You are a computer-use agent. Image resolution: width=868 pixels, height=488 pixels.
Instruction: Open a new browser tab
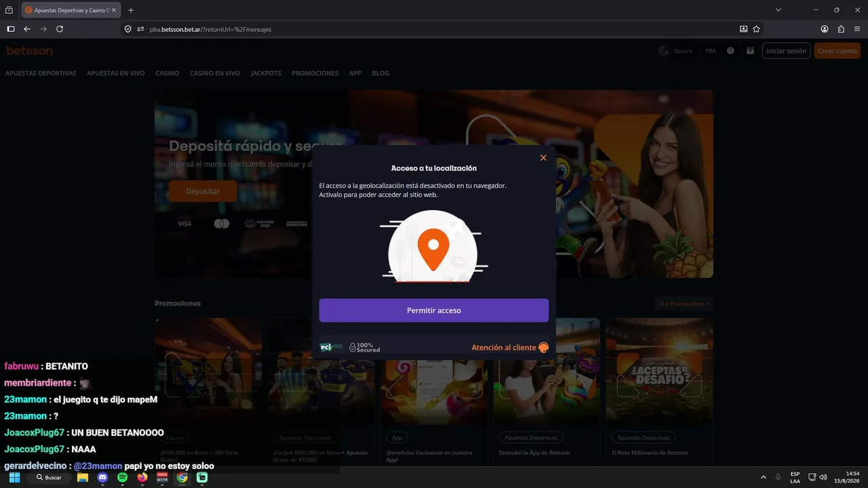click(x=131, y=10)
